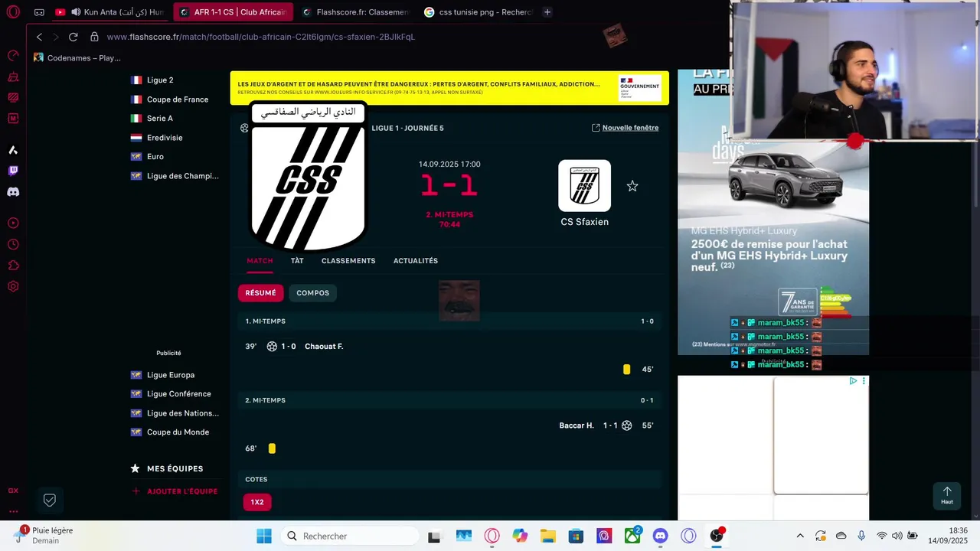Screen dimensions: 980x551
Task: Mute the YouTube tab audio speaker icon
Action: point(76,12)
